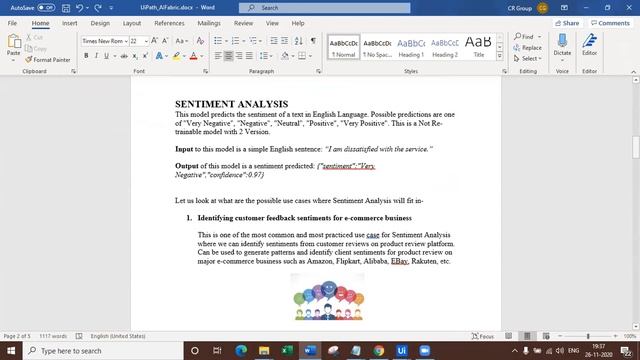Open the File tab
Viewport: 640px width, 360px height.
(12, 23)
